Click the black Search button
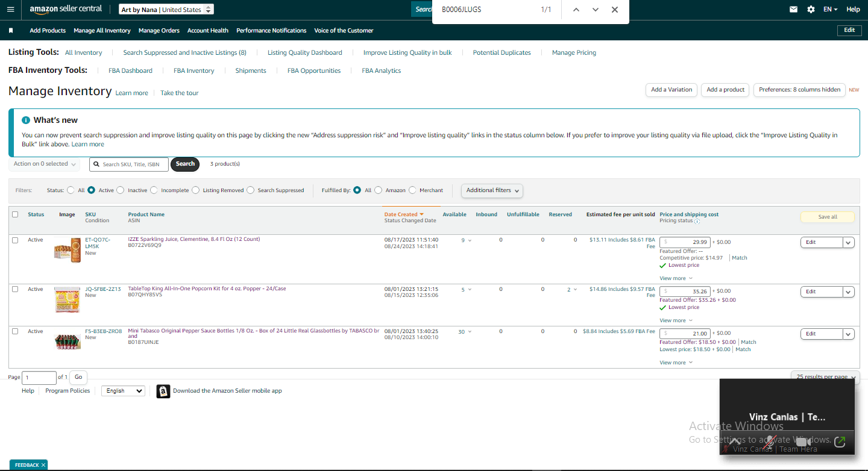Screen dimensions: 868x471 point(185,164)
